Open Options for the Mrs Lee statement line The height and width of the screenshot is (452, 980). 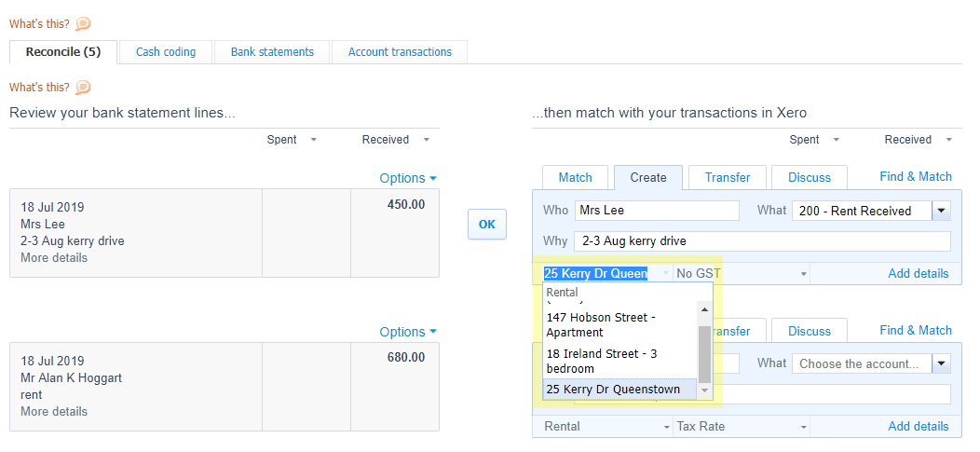[407, 178]
